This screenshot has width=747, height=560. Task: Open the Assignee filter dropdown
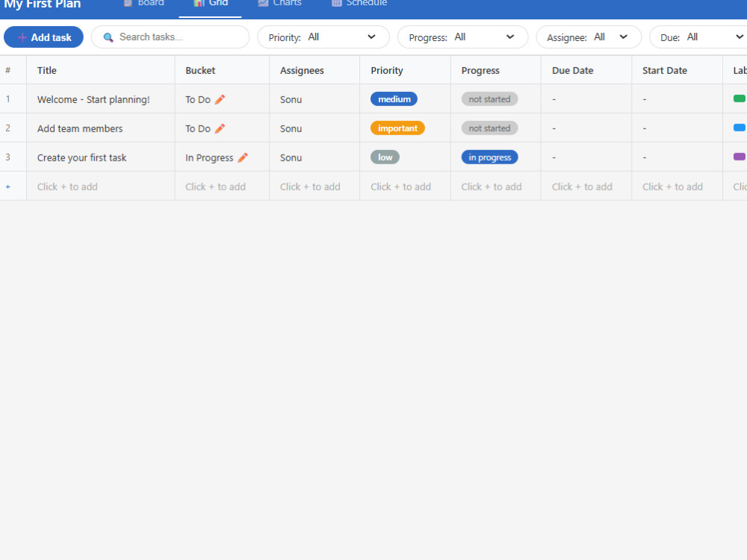(x=589, y=37)
